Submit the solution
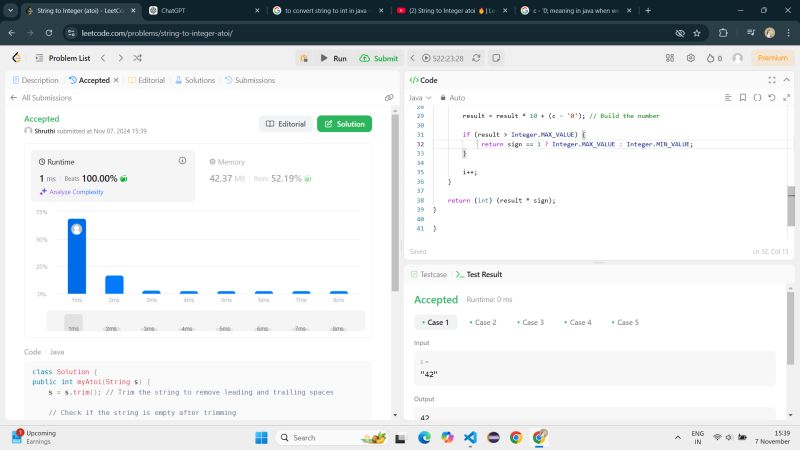 pos(379,58)
